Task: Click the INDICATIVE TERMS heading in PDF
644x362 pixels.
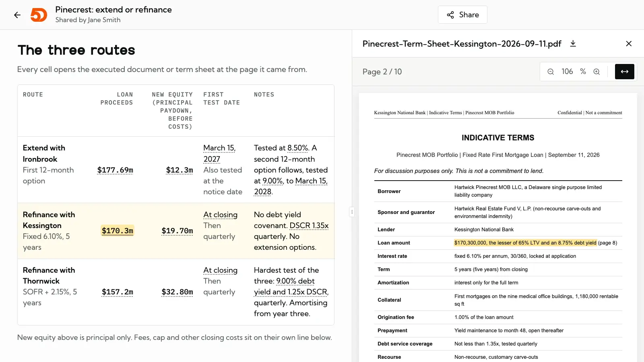Action: tap(498, 138)
